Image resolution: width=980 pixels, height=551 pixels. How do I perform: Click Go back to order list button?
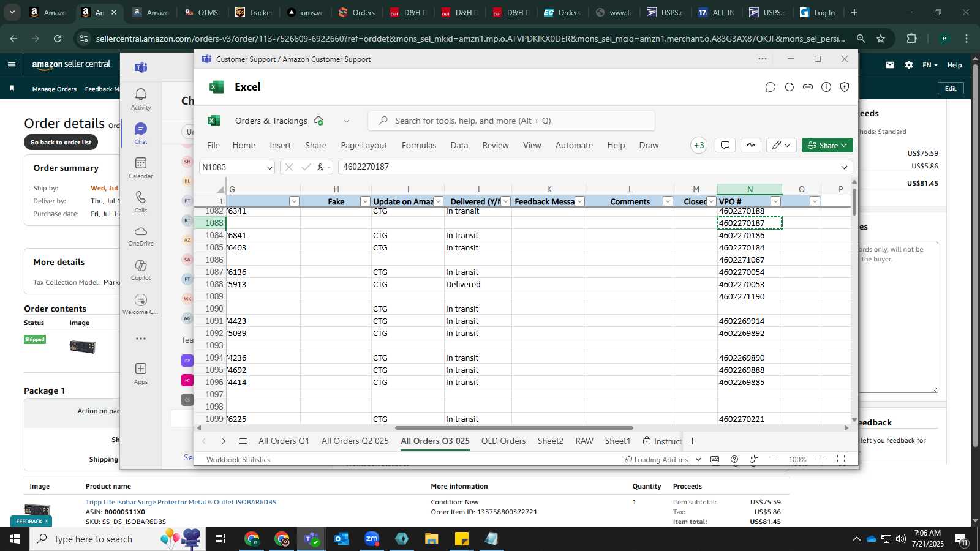(x=61, y=142)
